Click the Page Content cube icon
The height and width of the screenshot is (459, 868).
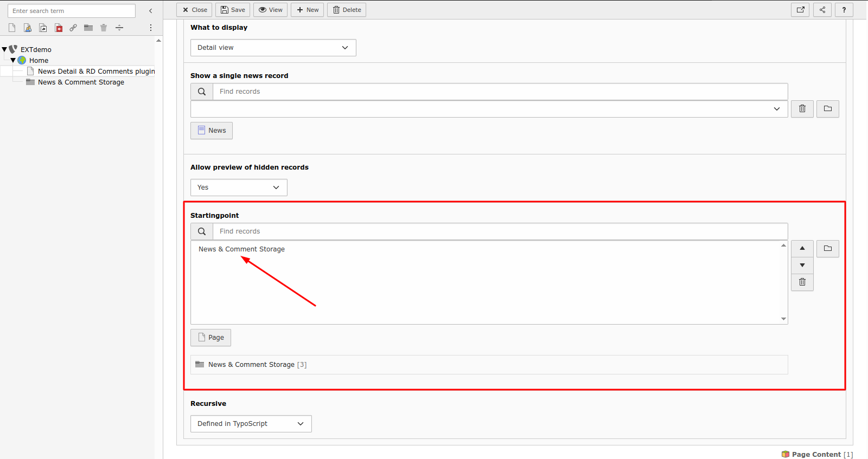(786, 454)
